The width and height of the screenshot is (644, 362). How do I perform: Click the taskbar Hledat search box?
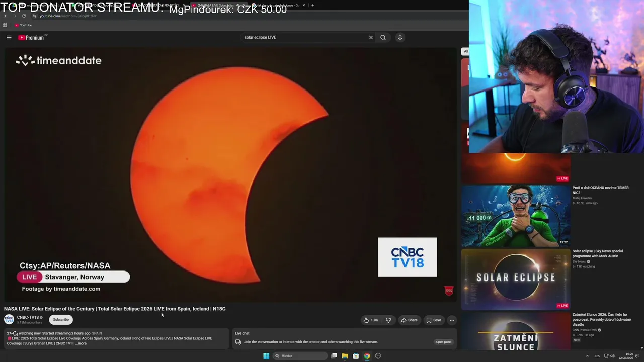[300, 356]
